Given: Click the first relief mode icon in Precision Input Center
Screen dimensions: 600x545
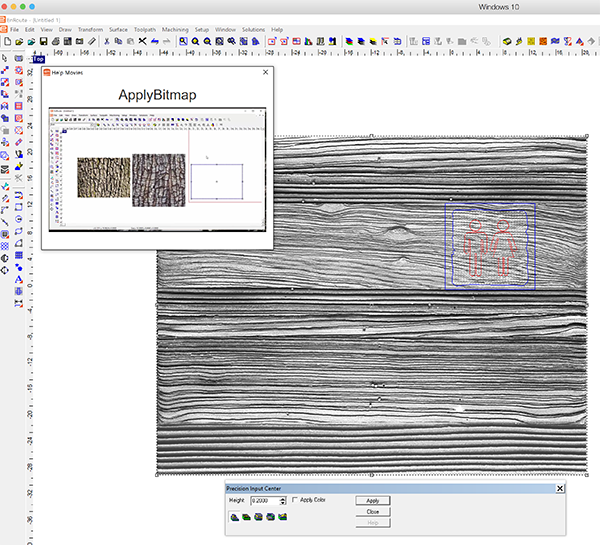Looking at the screenshot, I should [x=234, y=517].
